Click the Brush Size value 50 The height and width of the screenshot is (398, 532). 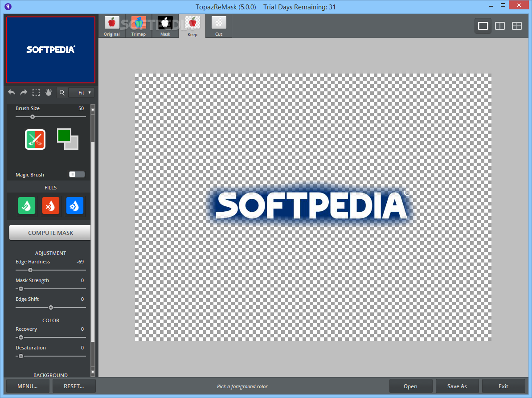tap(81, 108)
